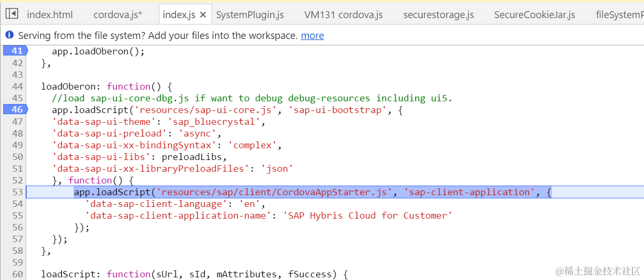Open the SystemPlugin.js tab

pyautogui.click(x=249, y=15)
